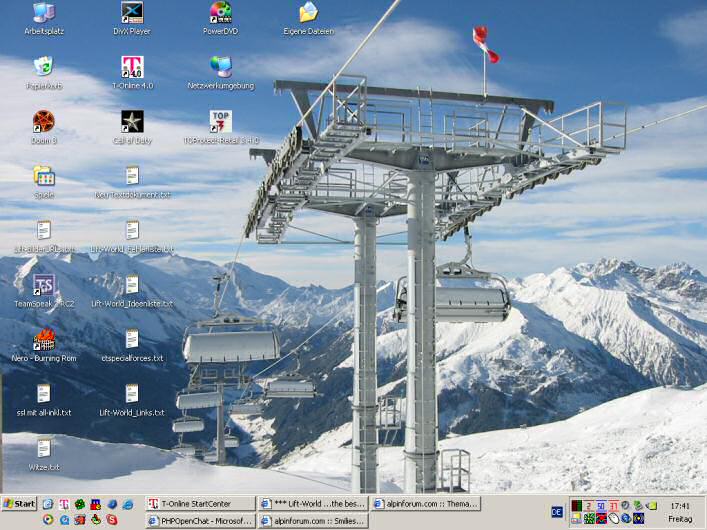This screenshot has height=530, width=707.
Task: Start the Doom 3 game shortcut
Action: [x=43, y=122]
